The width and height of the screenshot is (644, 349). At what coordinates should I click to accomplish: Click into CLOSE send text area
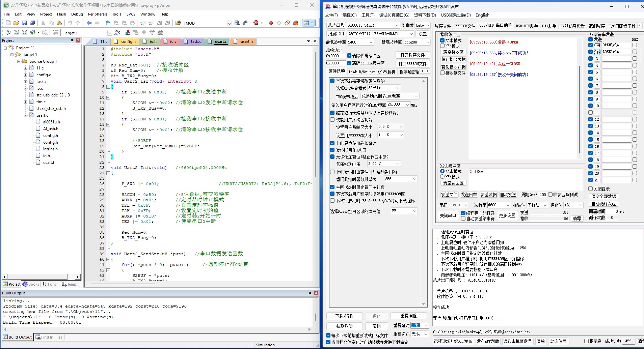(526, 179)
